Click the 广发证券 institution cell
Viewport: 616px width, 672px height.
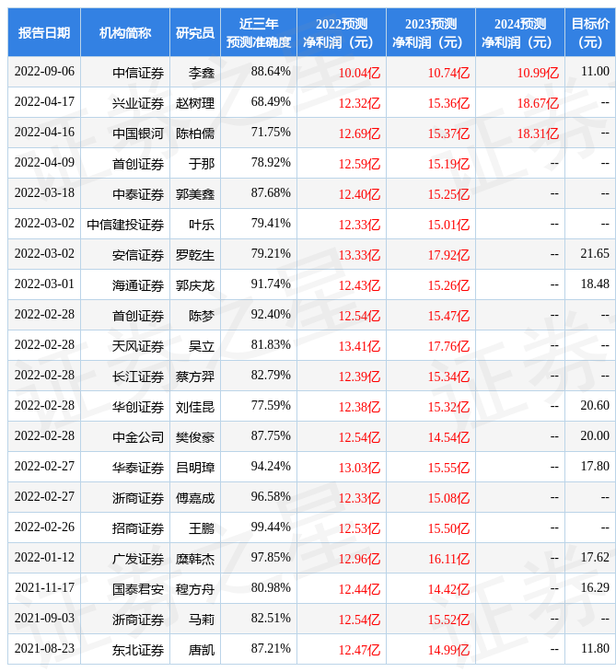(138, 560)
